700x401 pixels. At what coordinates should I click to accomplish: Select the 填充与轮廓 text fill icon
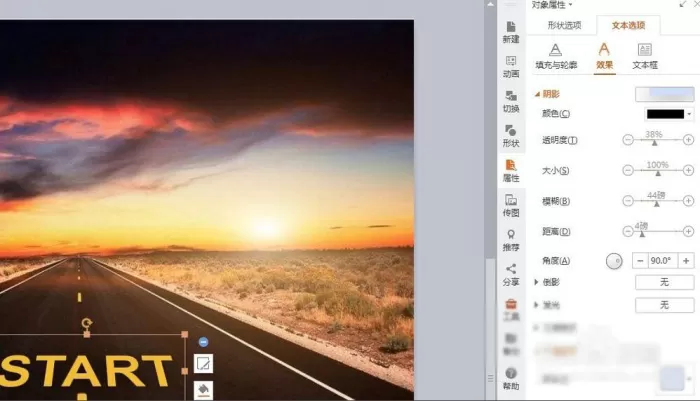(556, 56)
